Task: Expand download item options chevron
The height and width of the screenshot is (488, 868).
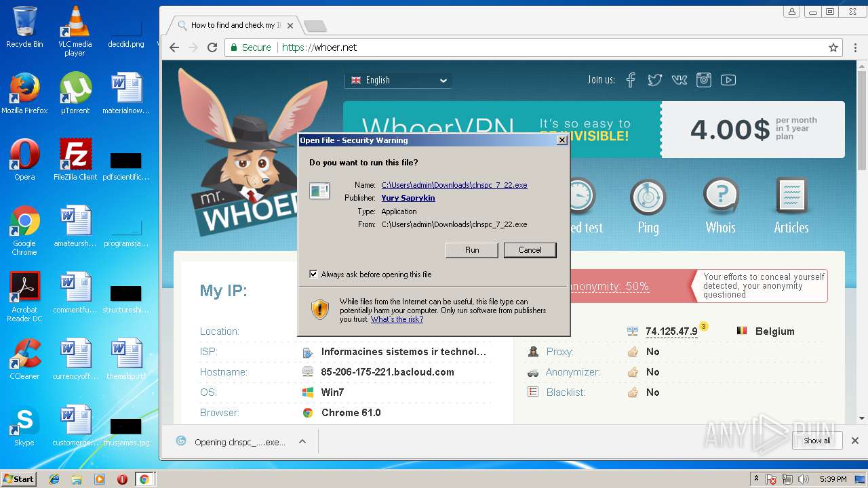Action: tap(302, 442)
